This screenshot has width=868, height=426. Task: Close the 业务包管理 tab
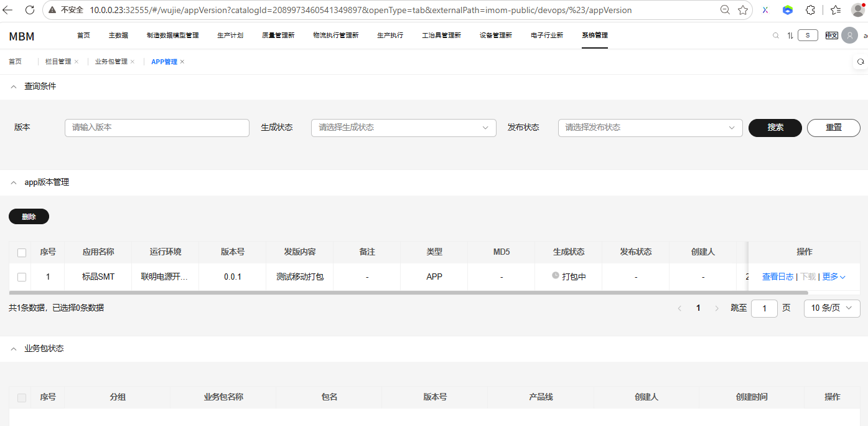(x=133, y=62)
